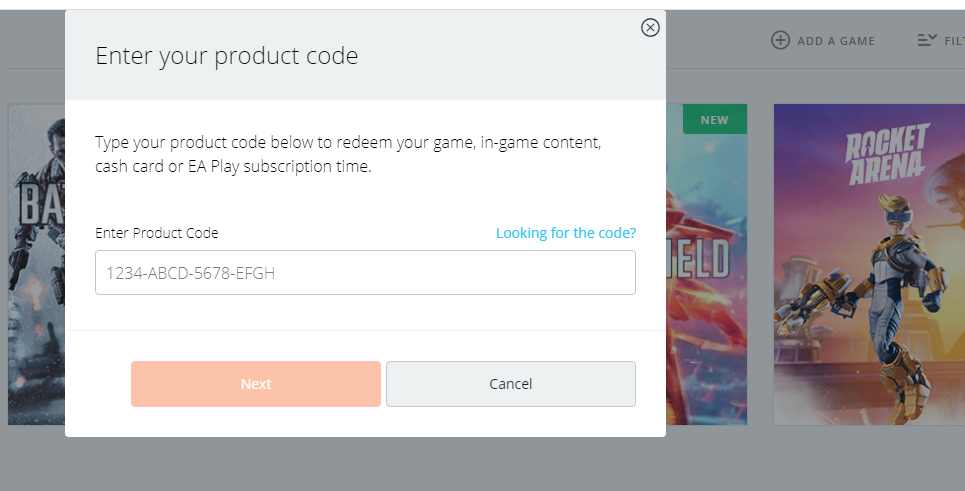Open the 'Looking for the code?' link
This screenshot has height=491, width=965.
point(566,233)
